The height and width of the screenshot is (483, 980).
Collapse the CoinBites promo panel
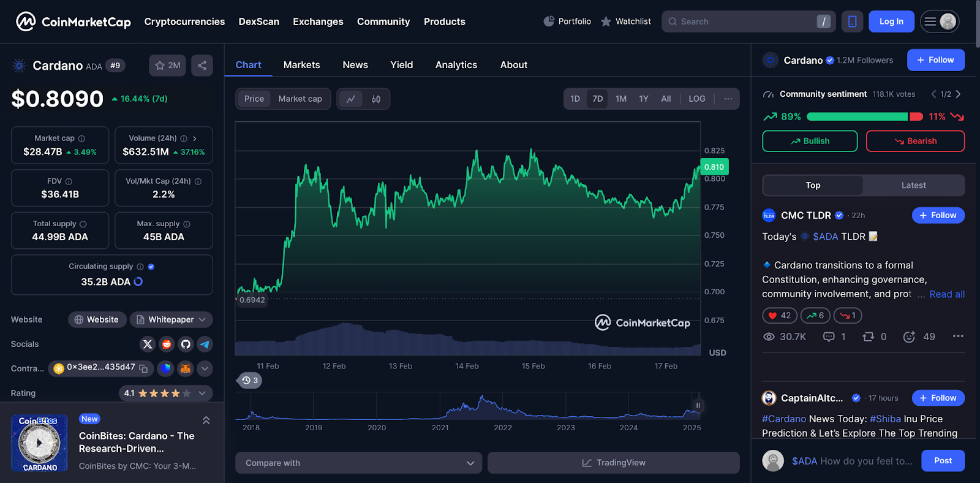click(206, 420)
